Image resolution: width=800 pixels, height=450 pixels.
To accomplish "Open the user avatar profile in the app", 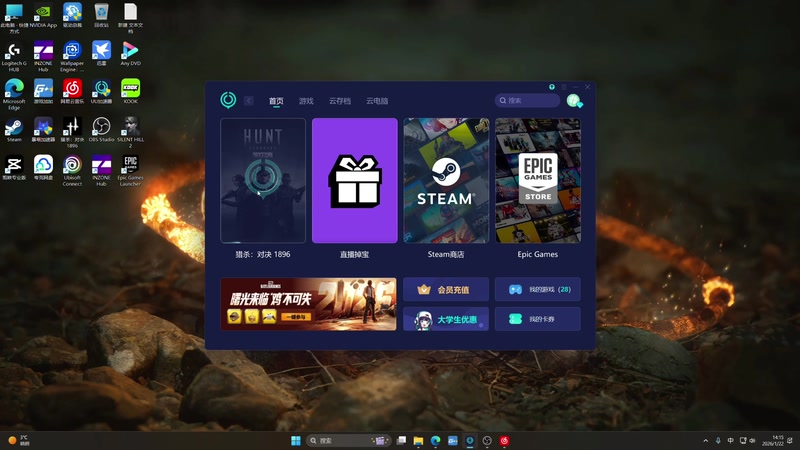I will (x=574, y=101).
